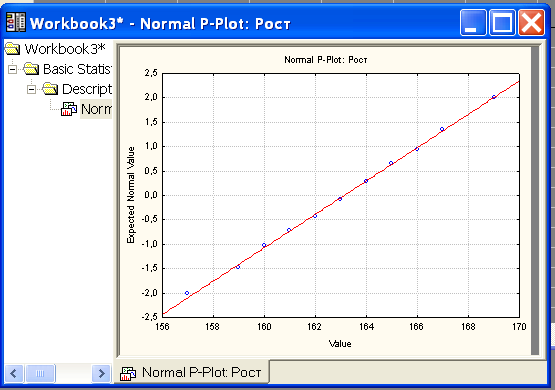This screenshot has width=555, height=390.
Task: Click the Expected Normal Value axis label
Action: (131, 195)
